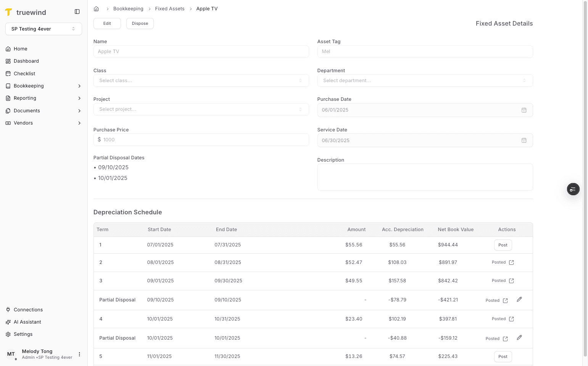Open Settings via the gear icon
Viewport: 588px width, 366px height.
pos(8,334)
